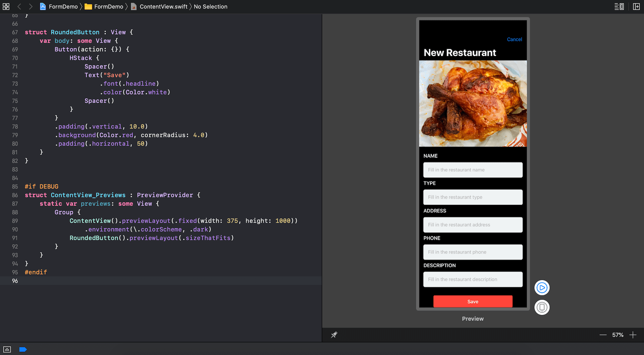644x355 pixels.
Task: Open ContentView.swift breadcrumb menu
Action: pos(159,6)
